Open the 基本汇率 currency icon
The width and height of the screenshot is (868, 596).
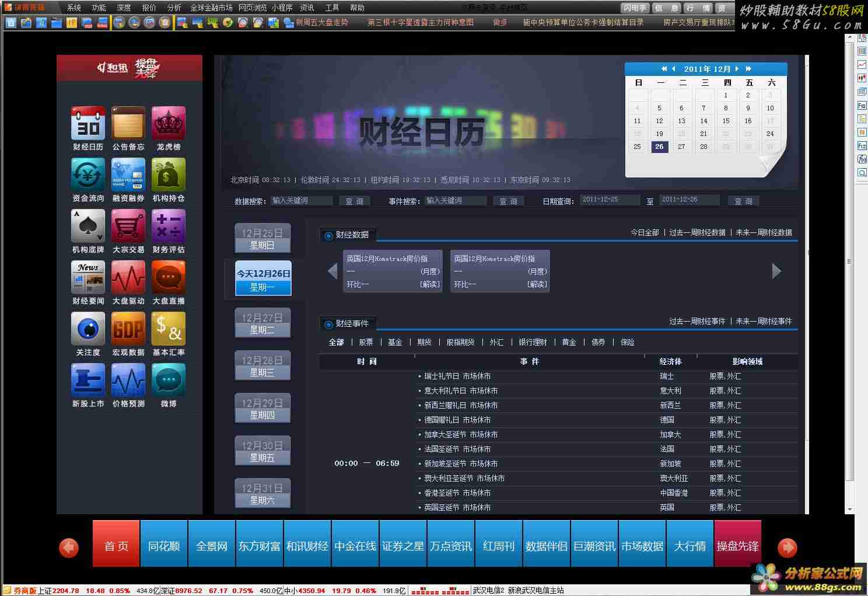(169, 329)
